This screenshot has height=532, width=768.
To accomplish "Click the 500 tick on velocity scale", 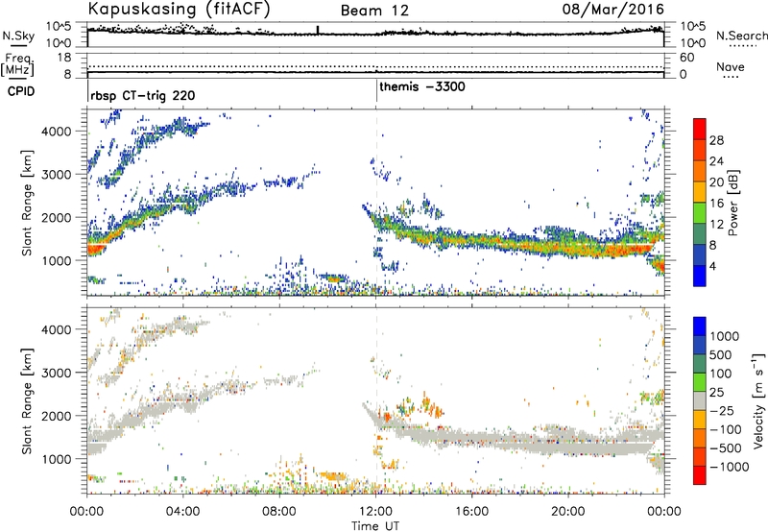I will 721,355.
